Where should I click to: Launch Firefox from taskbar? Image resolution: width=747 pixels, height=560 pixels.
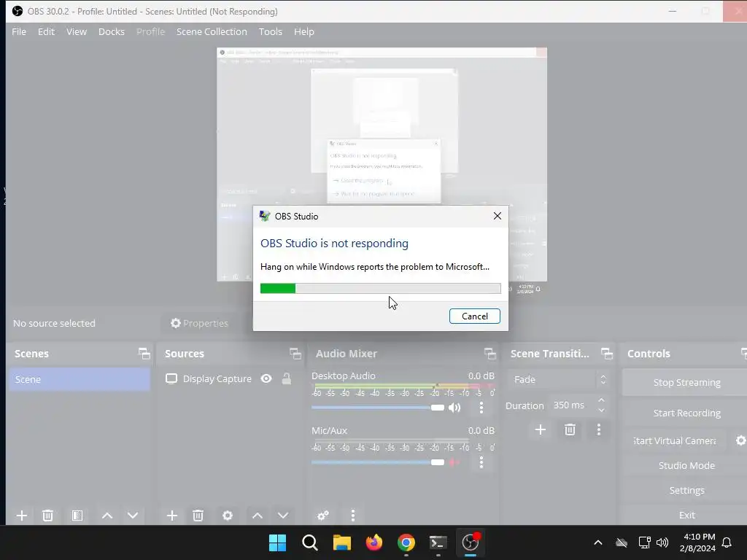(374, 542)
